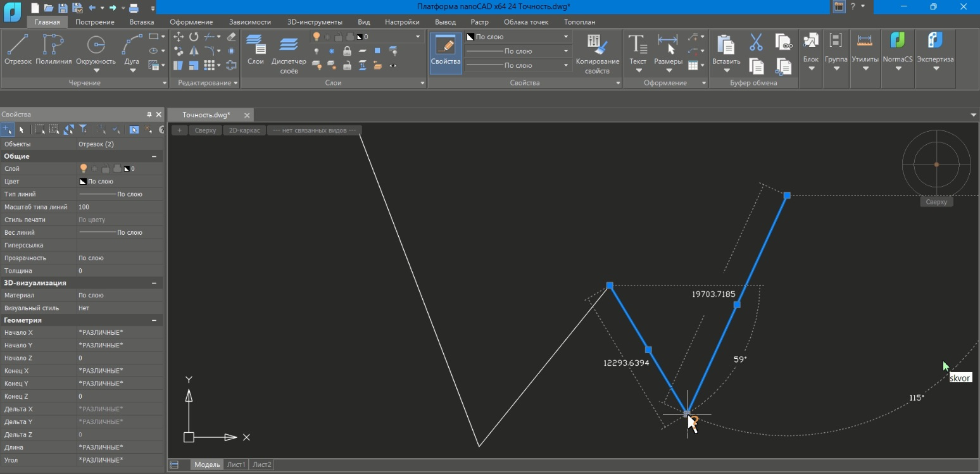Click the Print icon in quick access toolbar

coord(134,8)
